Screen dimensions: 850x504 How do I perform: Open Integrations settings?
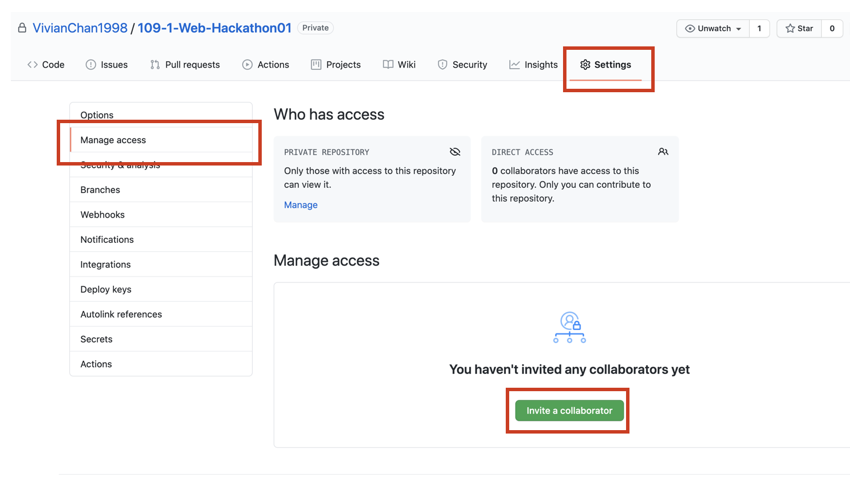pyautogui.click(x=161, y=265)
